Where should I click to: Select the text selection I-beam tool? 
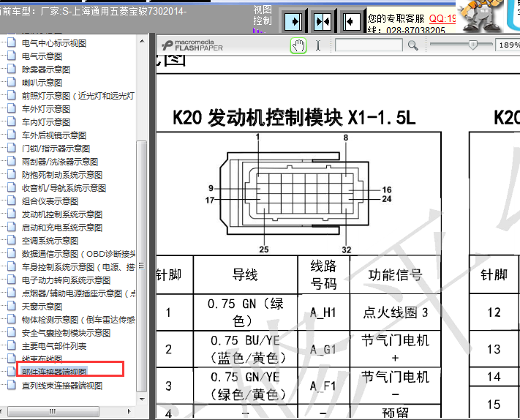(317, 45)
